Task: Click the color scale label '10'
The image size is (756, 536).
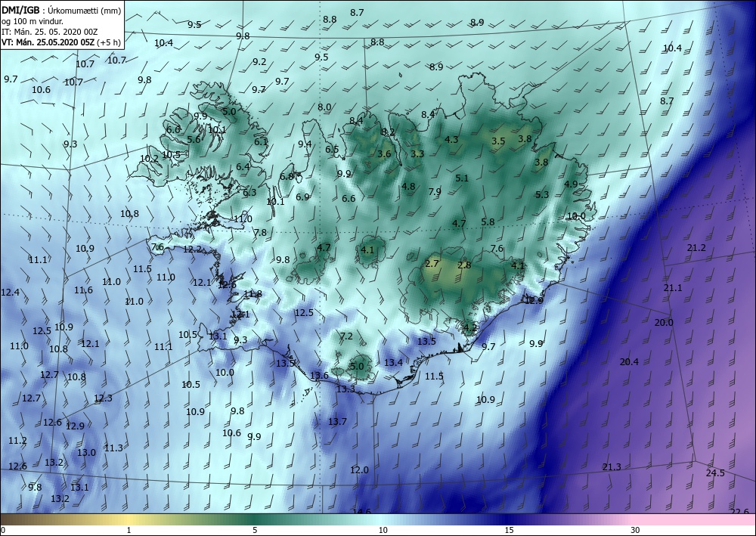Action: (x=383, y=531)
